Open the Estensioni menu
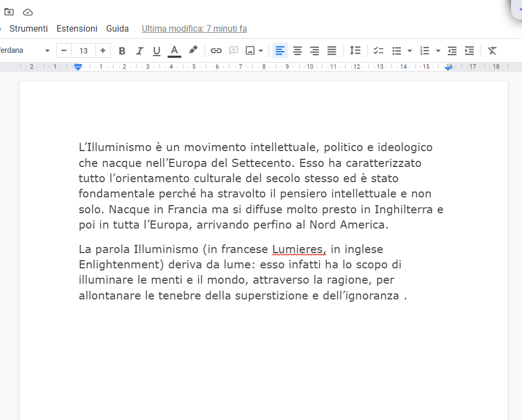 [x=77, y=28]
